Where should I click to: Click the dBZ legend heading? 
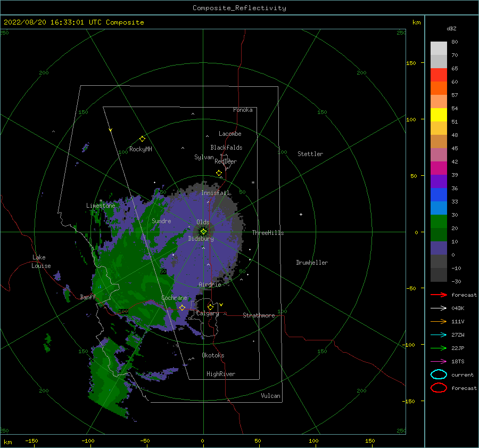point(451,28)
